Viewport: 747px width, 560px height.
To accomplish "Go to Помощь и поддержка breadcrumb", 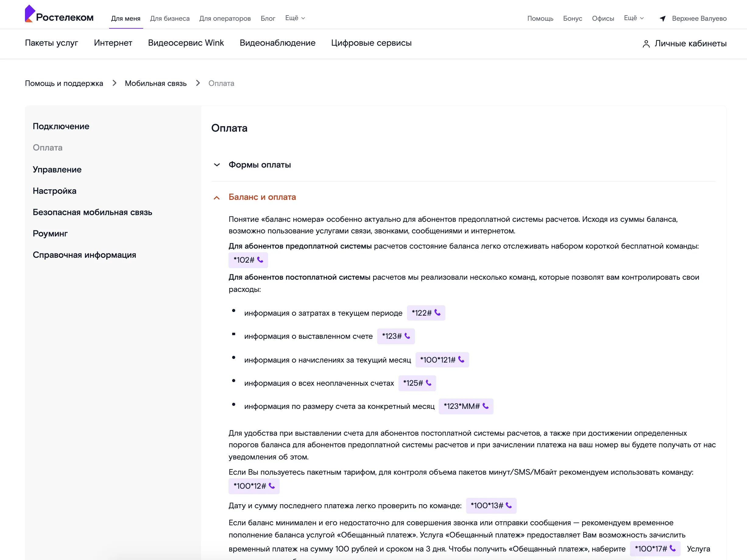I will point(64,83).
